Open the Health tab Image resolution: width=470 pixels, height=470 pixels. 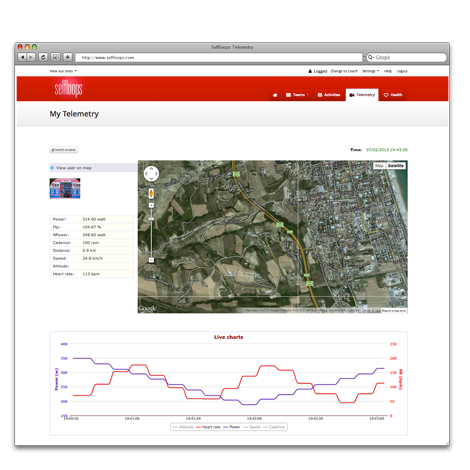[x=393, y=95]
